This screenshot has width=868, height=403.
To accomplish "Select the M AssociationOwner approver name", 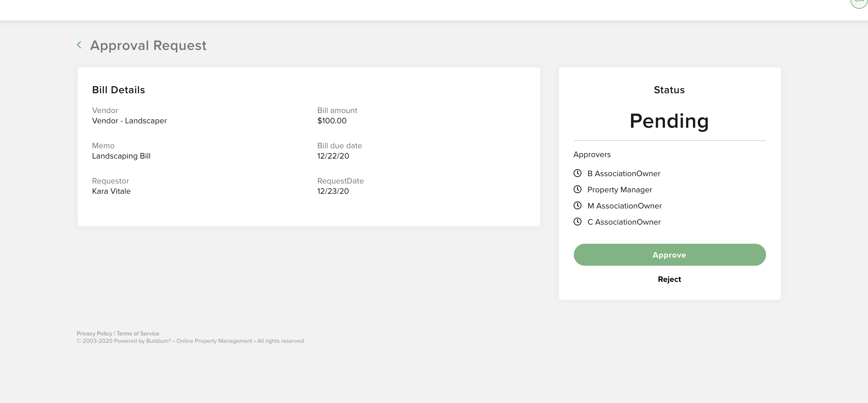I will 624,206.
